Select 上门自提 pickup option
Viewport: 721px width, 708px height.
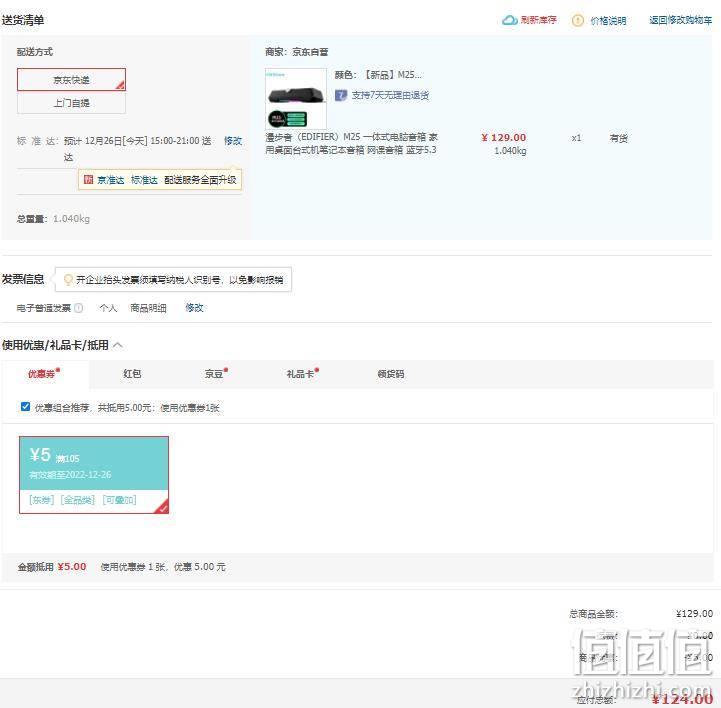click(71, 103)
